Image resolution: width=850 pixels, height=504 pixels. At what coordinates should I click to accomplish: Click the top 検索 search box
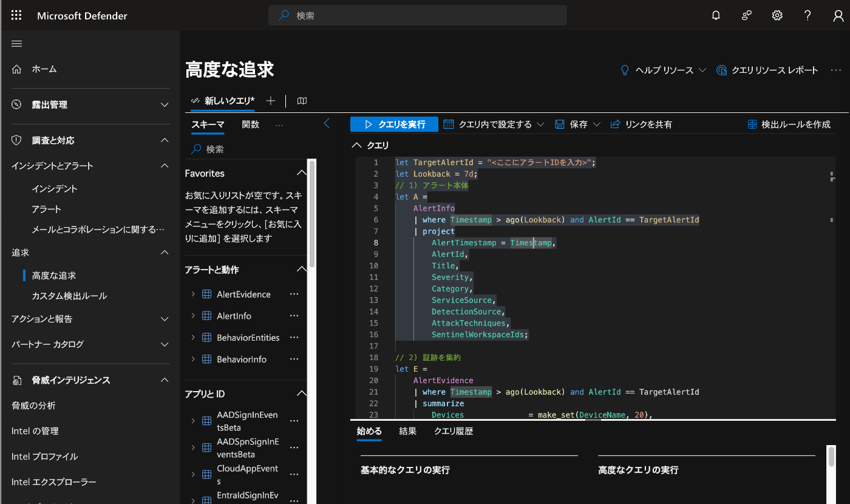(418, 15)
